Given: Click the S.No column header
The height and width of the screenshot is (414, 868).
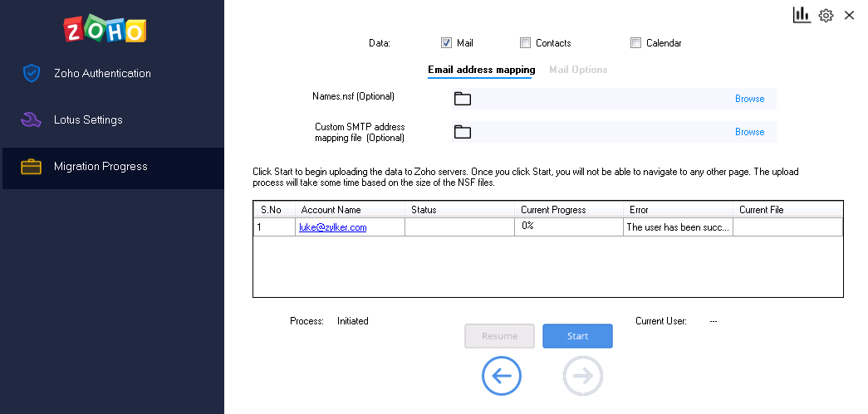Looking at the screenshot, I should click(275, 209).
